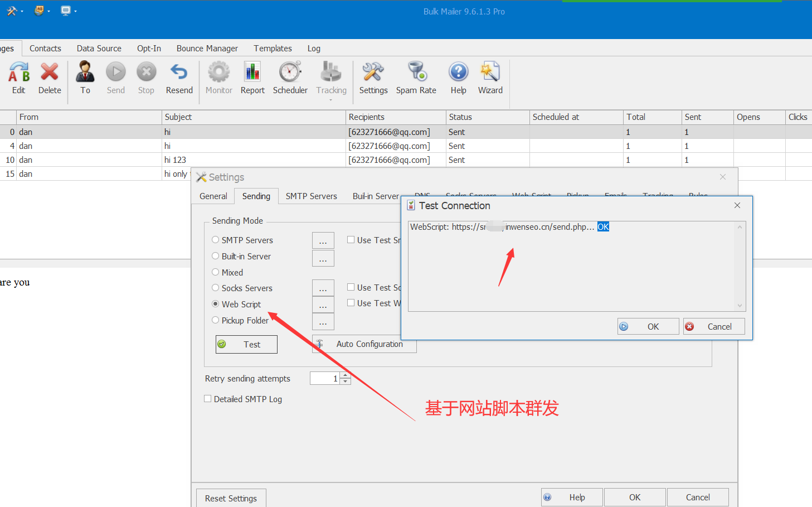This screenshot has width=812, height=507.
Task: Click Reset Settings button
Action: (x=231, y=498)
